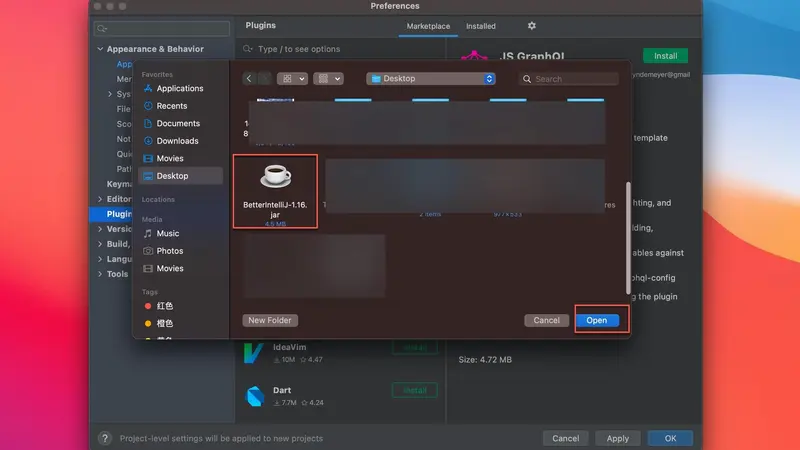Switch to the Installed plugins tab
The image size is (800, 450).
[481, 26]
